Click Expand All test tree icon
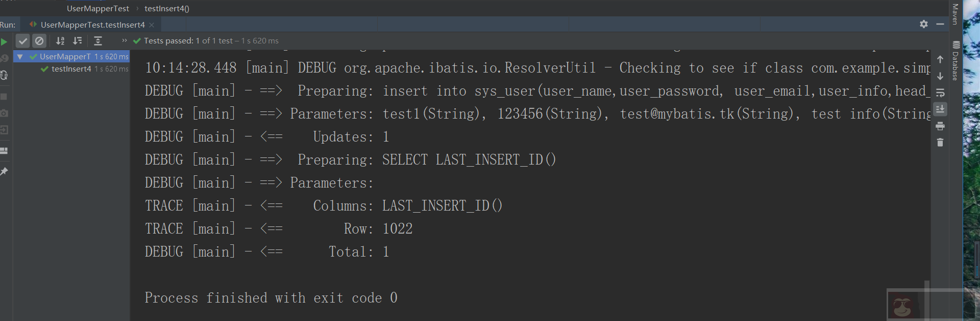This screenshot has width=980, height=321. (98, 41)
